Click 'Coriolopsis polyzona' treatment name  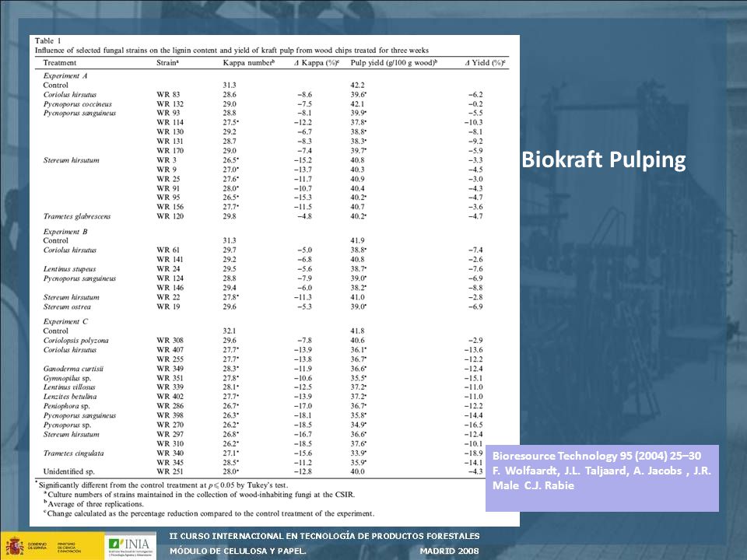75,341
